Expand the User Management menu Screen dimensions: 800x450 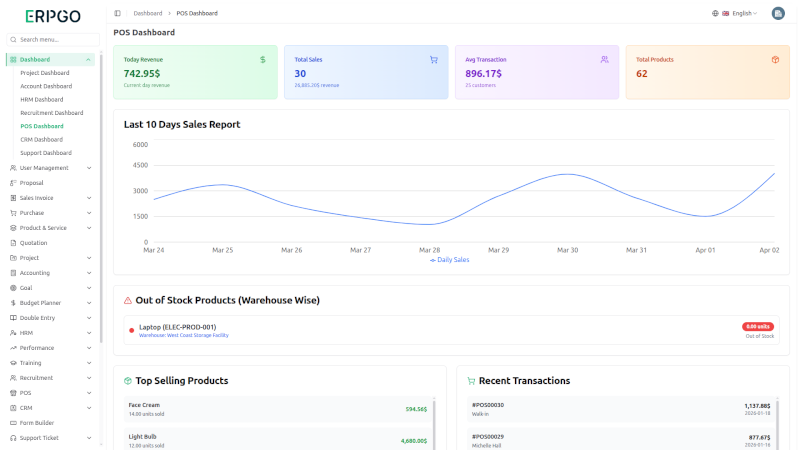(x=50, y=168)
